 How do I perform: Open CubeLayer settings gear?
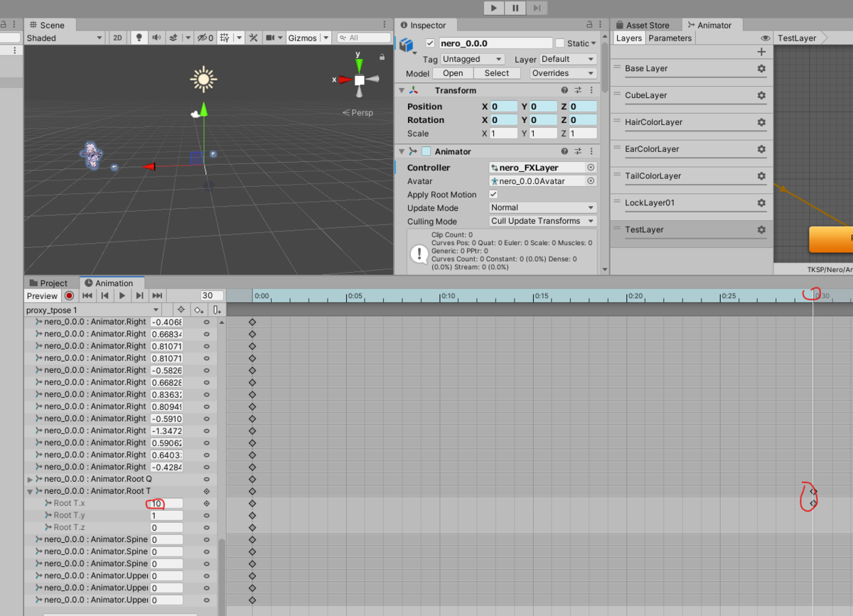point(761,96)
